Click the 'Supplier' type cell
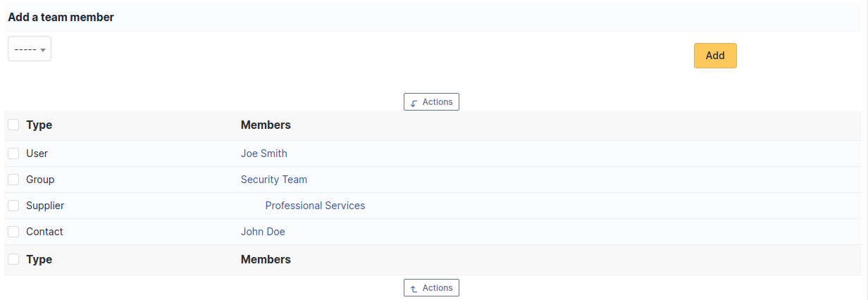868x300 pixels. (45, 206)
